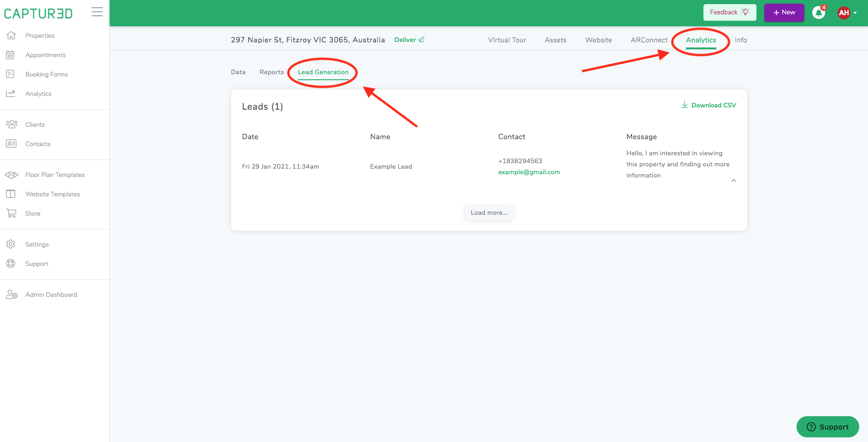868x442 pixels.
Task: Open notifications bell icon
Action: pos(819,12)
